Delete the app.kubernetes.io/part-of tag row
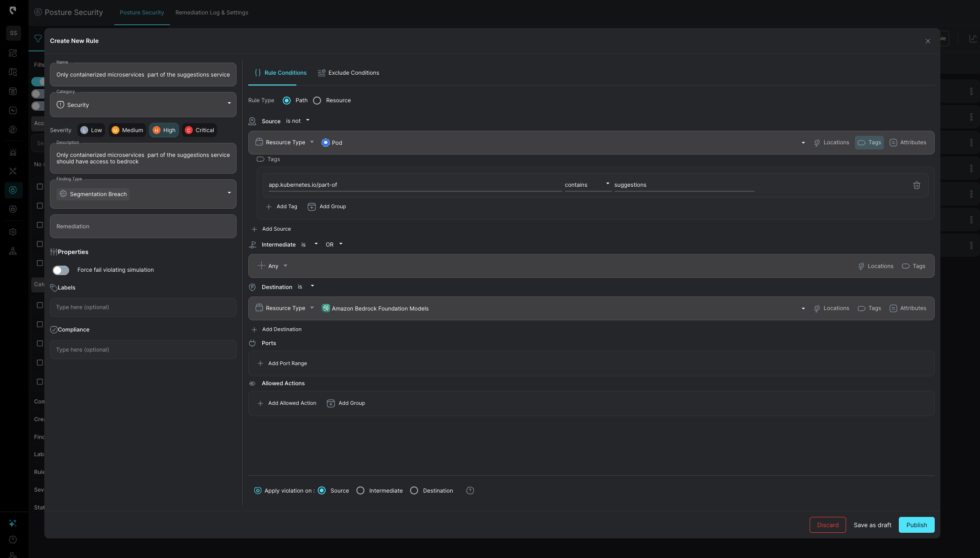The width and height of the screenshot is (980, 558). (x=917, y=185)
